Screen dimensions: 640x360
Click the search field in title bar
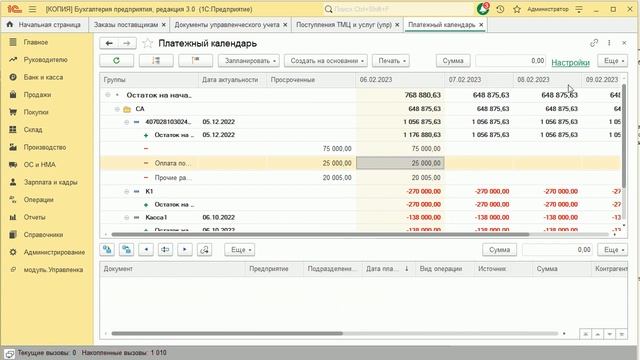click(x=398, y=9)
